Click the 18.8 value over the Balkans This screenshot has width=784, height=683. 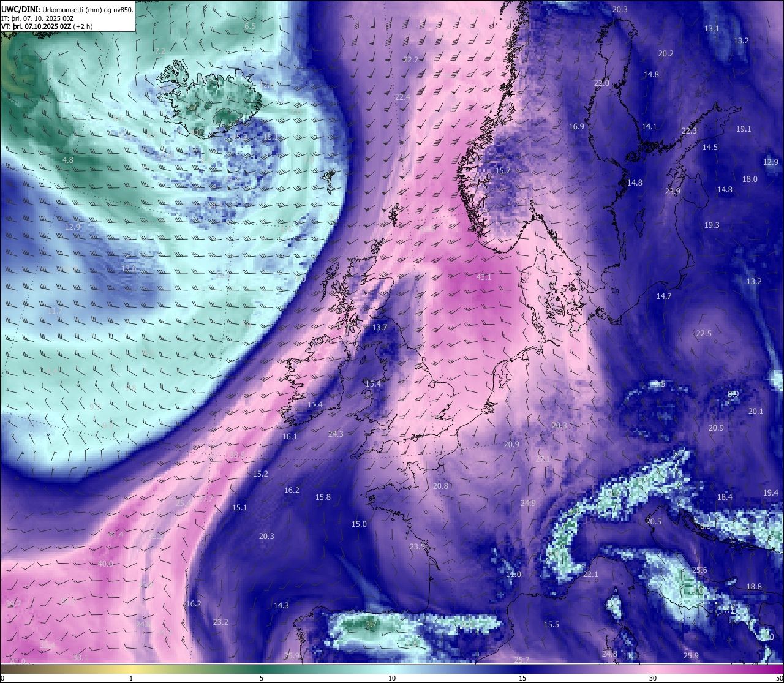pyautogui.click(x=754, y=586)
